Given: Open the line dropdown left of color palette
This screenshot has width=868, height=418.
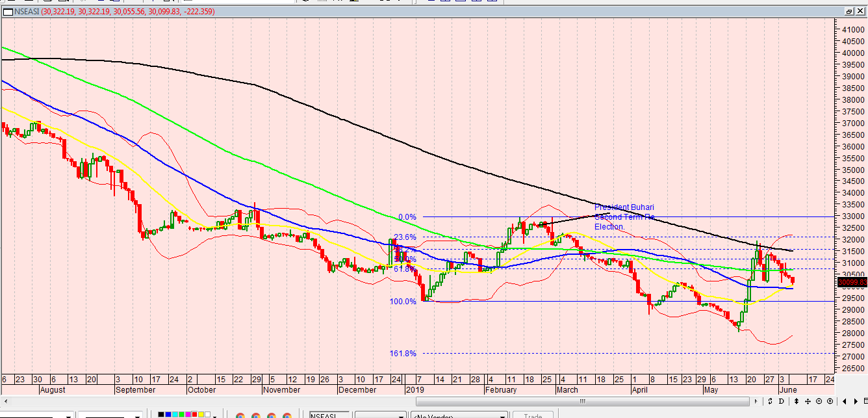Looking at the screenshot, I should pyautogui.click(x=138, y=415).
